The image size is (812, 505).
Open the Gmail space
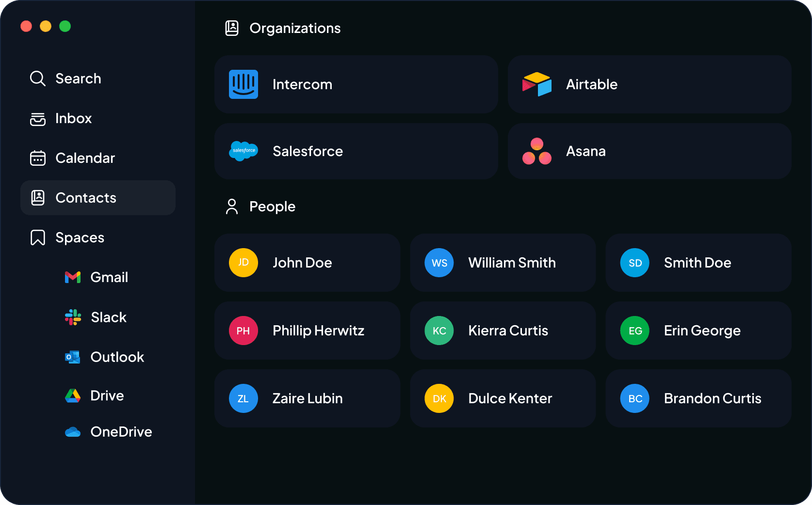pyautogui.click(x=97, y=277)
